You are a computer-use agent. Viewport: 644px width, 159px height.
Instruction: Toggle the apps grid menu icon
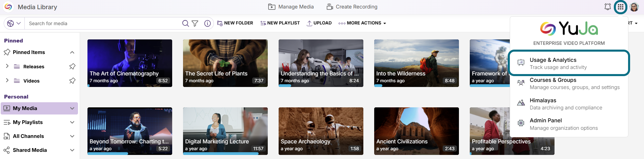tap(620, 7)
